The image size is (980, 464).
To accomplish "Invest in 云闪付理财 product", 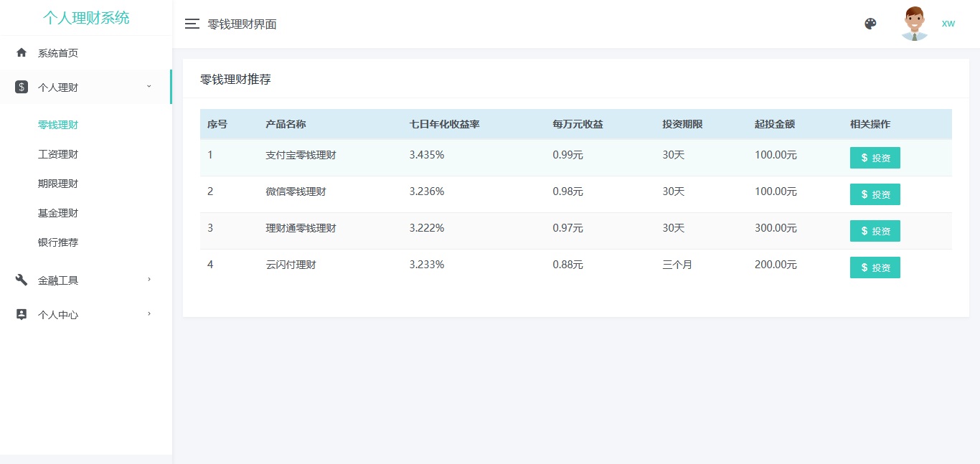I will pos(875,267).
